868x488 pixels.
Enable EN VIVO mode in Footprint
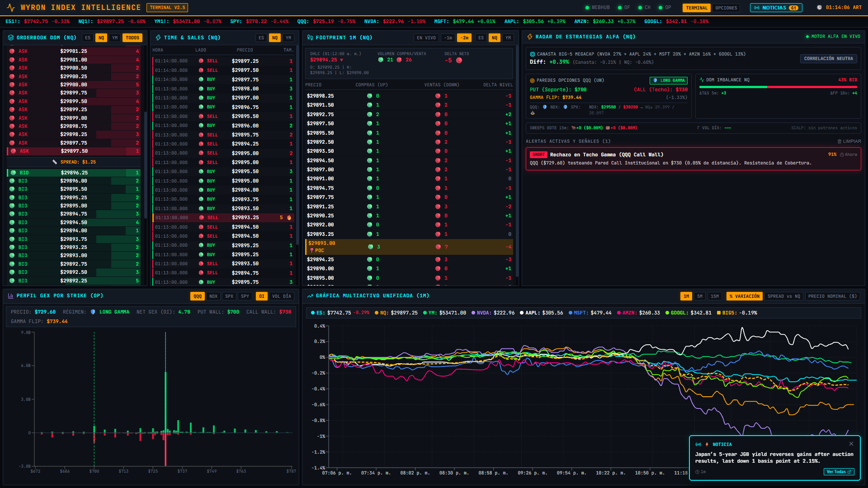[x=426, y=38]
